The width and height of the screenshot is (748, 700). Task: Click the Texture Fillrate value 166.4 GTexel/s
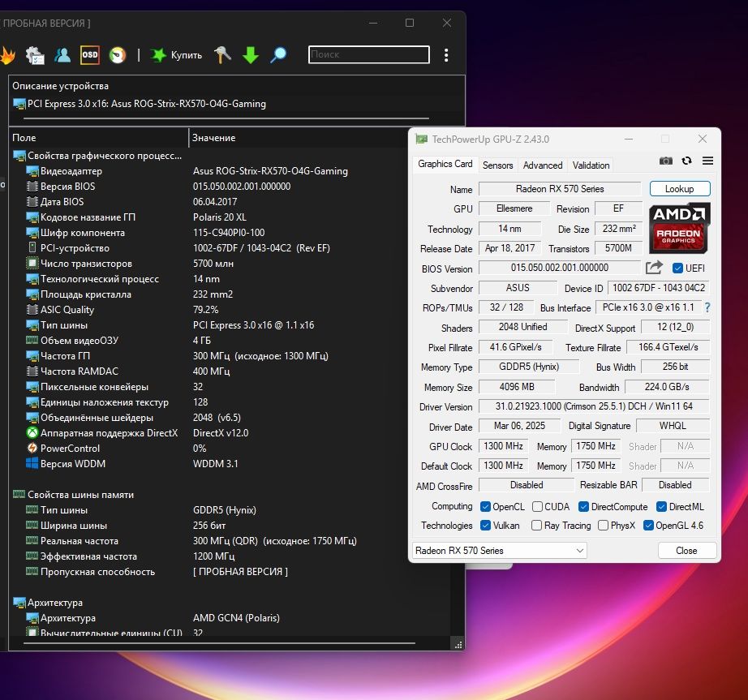coord(668,347)
